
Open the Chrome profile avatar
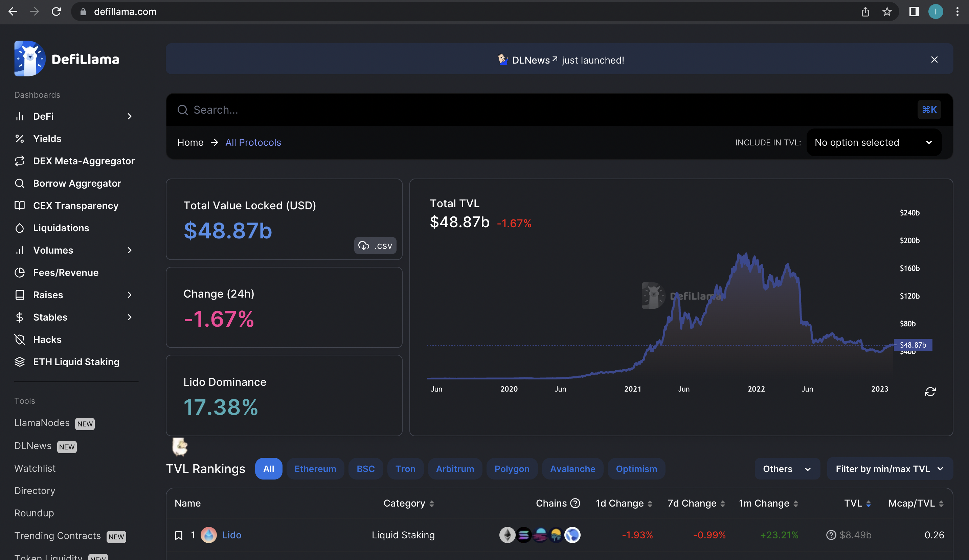[x=936, y=11]
